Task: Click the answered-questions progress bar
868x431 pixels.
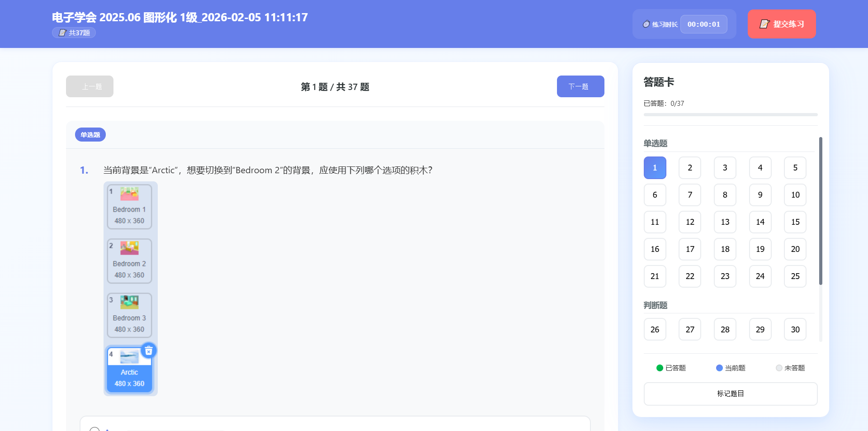Action: pos(731,115)
